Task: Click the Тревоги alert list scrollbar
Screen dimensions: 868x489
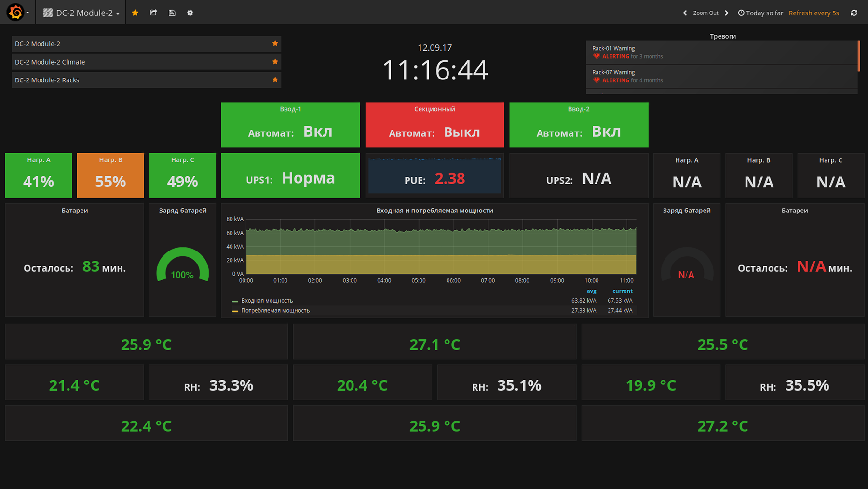Action: tap(859, 56)
